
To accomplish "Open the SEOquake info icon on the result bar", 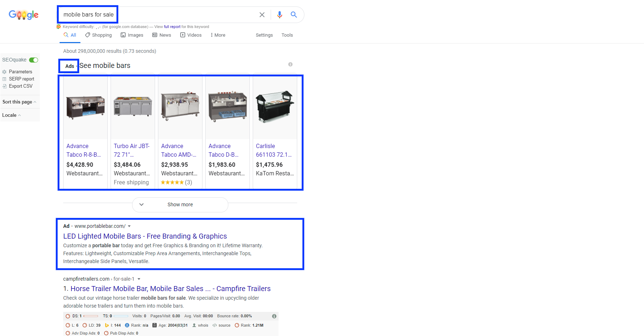I will point(274,316).
